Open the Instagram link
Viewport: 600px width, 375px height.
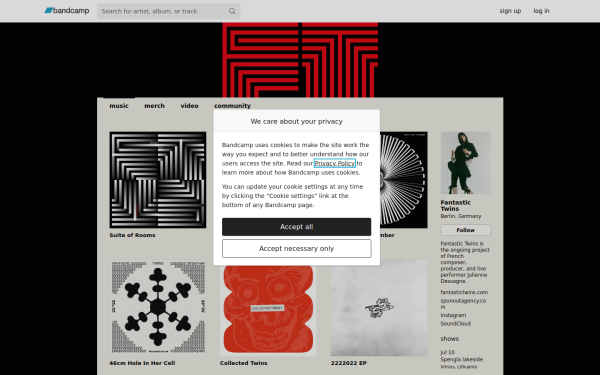pos(453,315)
